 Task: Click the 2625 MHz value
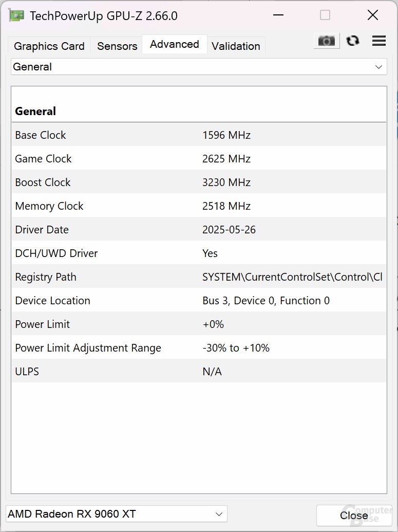226,159
